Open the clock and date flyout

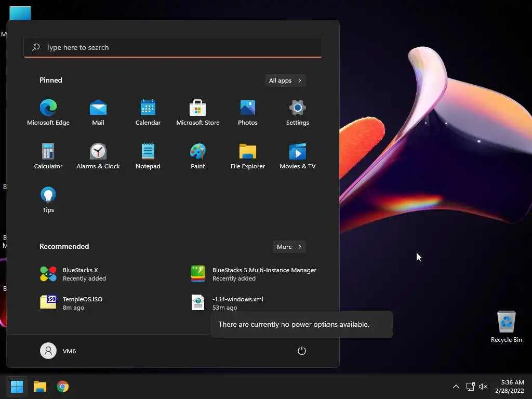click(x=509, y=387)
